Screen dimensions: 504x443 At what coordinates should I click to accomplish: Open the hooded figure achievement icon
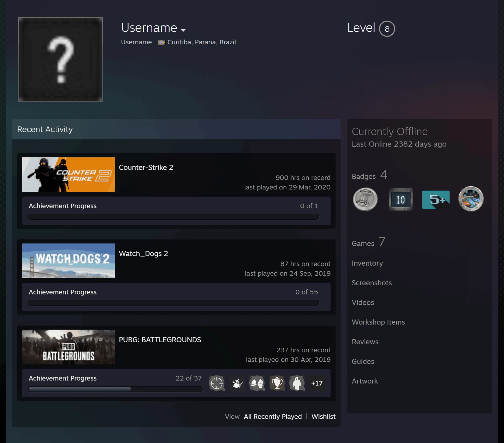(x=297, y=383)
